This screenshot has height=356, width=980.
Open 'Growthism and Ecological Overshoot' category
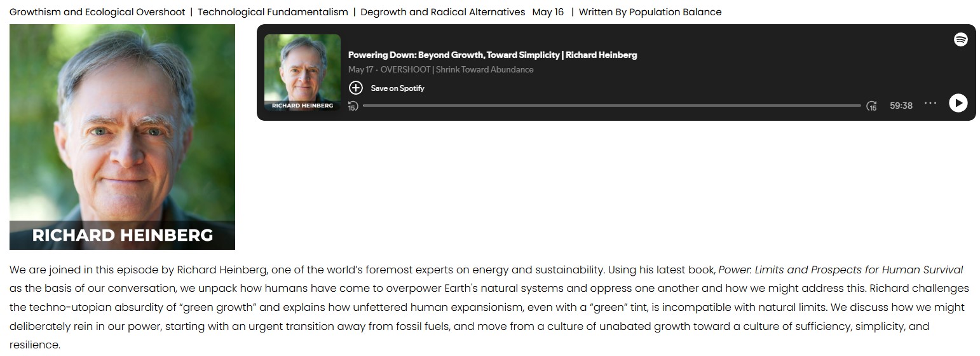click(97, 12)
